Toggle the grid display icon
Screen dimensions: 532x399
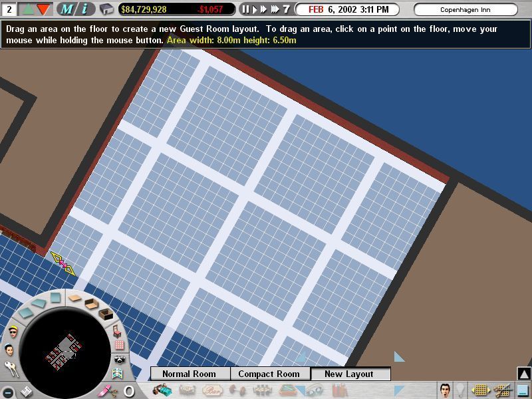point(480,390)
